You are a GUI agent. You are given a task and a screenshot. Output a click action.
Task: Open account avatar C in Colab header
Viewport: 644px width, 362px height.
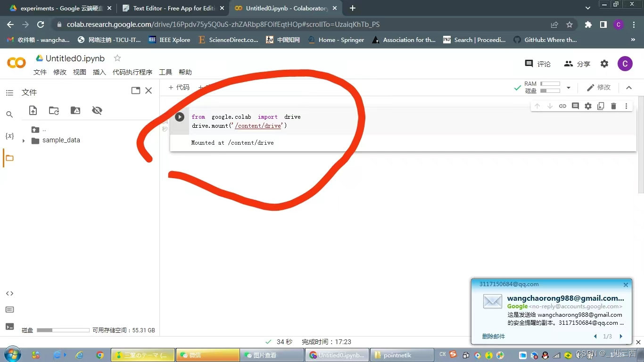tap(625, 64)
